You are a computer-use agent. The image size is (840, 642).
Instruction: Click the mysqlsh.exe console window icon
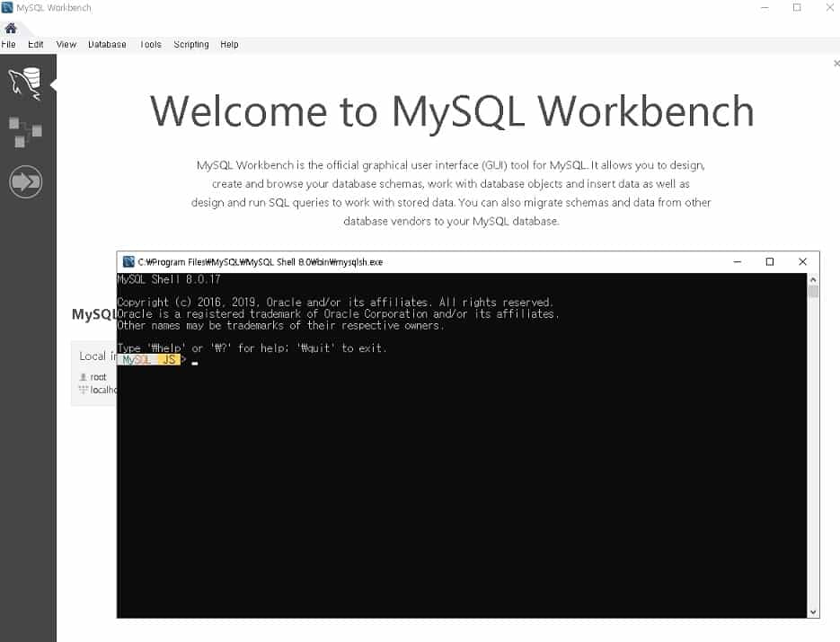[128, 262]
